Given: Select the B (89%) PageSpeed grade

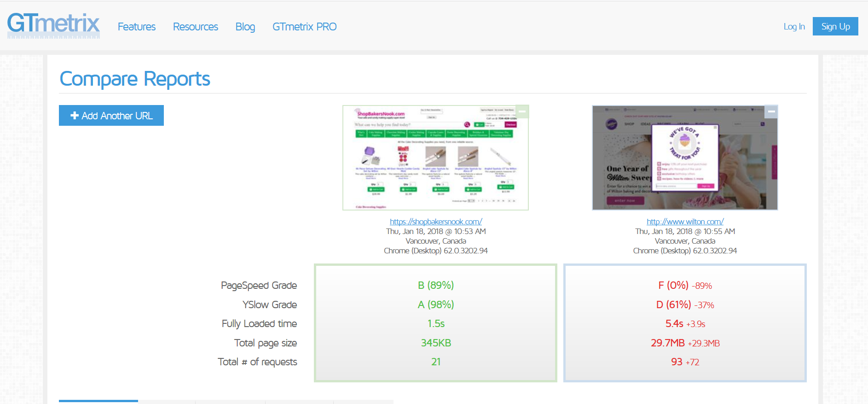Looking at the screenshot, I should pyautogui.click(x=436, y=285).
